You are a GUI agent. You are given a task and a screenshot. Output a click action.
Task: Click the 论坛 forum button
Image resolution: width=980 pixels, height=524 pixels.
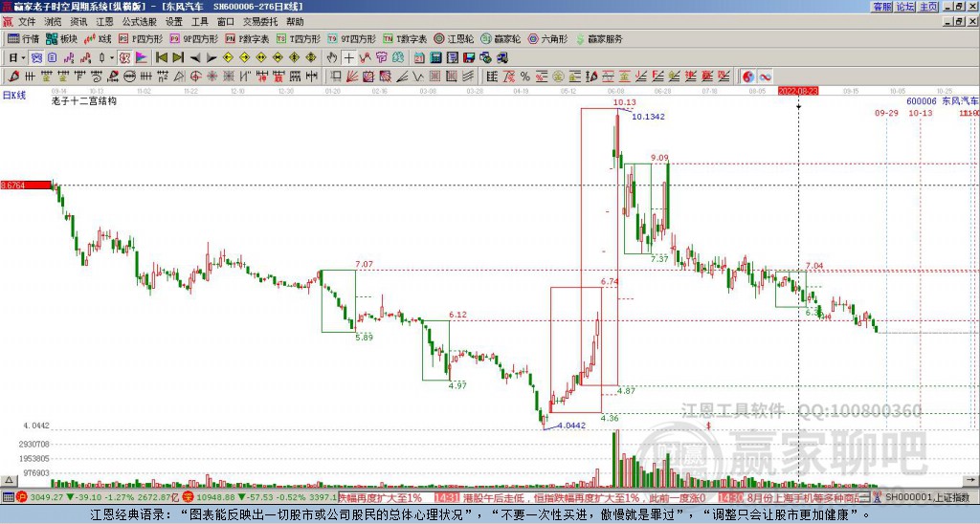pyautogui.click(x=905, y=7)
